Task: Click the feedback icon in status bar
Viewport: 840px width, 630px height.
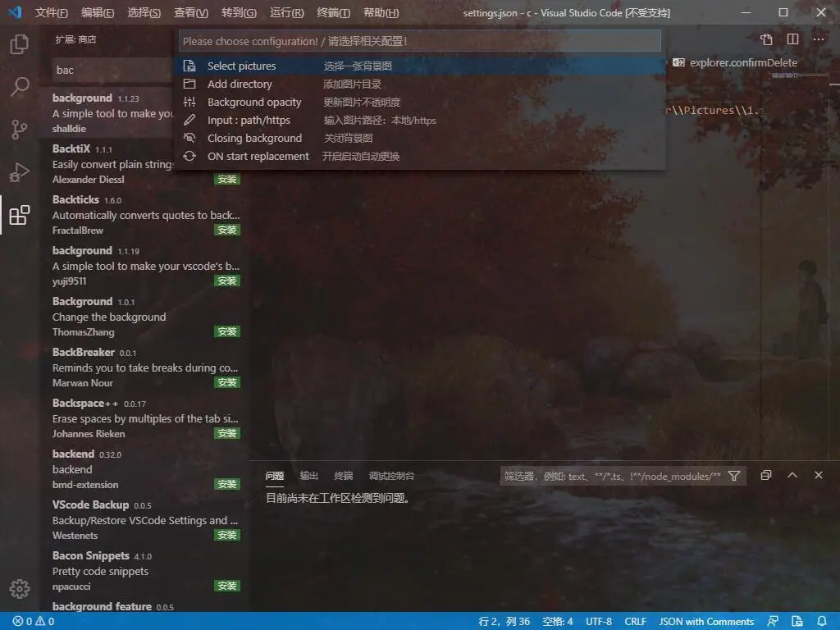Action: 773,622
